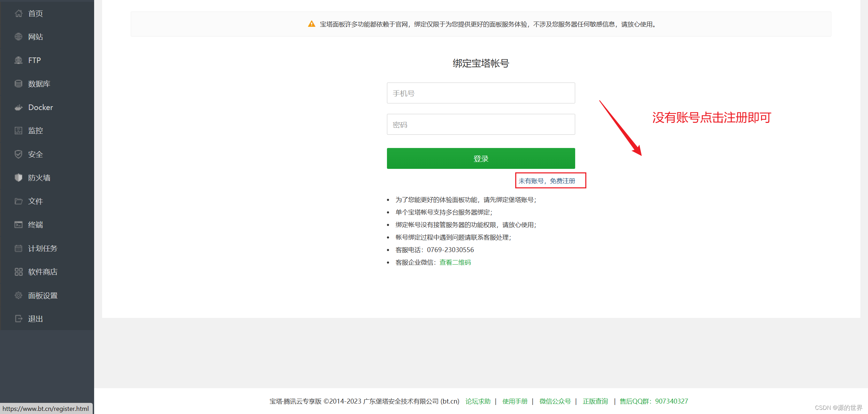This screenshot has width=868, height=414.
Task: Select the 退出 menu item
Action: (x=47, y=319)
